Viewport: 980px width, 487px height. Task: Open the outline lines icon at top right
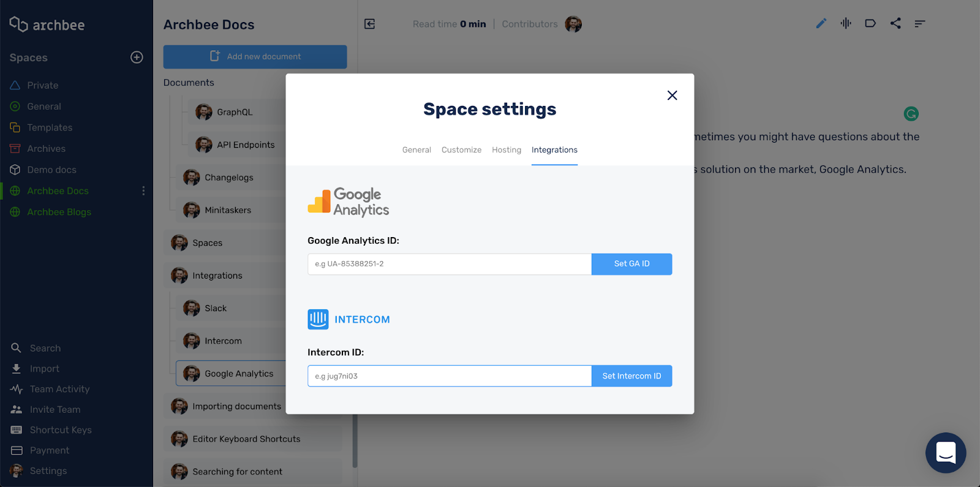pos(919,24)
